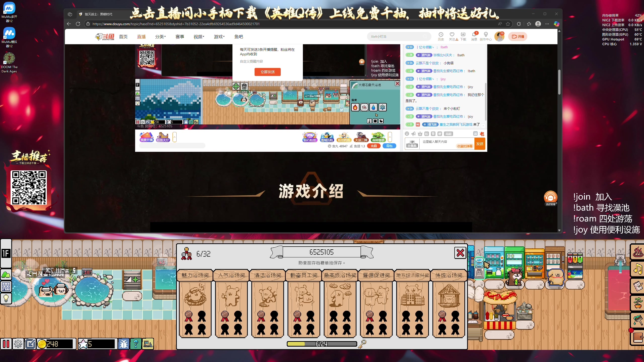Click the orange 开播 button

[518, 36]
